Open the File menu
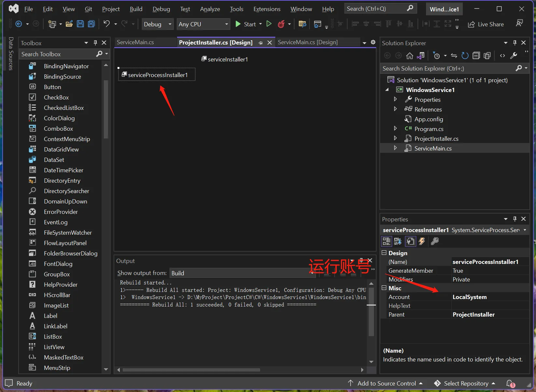The width and height of the screenshot is (536, 392). click(29, 9)
